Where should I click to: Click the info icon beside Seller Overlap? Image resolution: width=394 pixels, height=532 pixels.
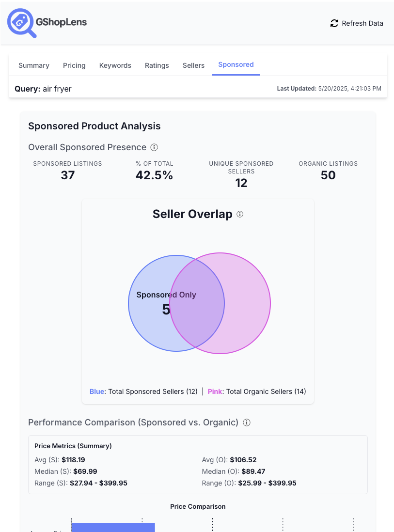(240, 214)
